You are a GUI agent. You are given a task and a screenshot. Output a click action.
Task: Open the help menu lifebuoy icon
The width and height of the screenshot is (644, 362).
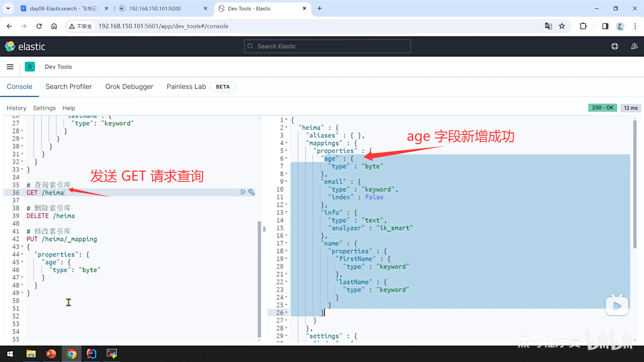pos(614,46)
